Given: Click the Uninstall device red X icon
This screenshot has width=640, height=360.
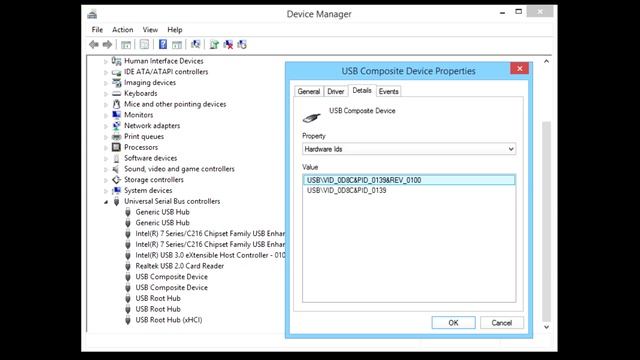Looking at the screenshot, I should 228,44.
